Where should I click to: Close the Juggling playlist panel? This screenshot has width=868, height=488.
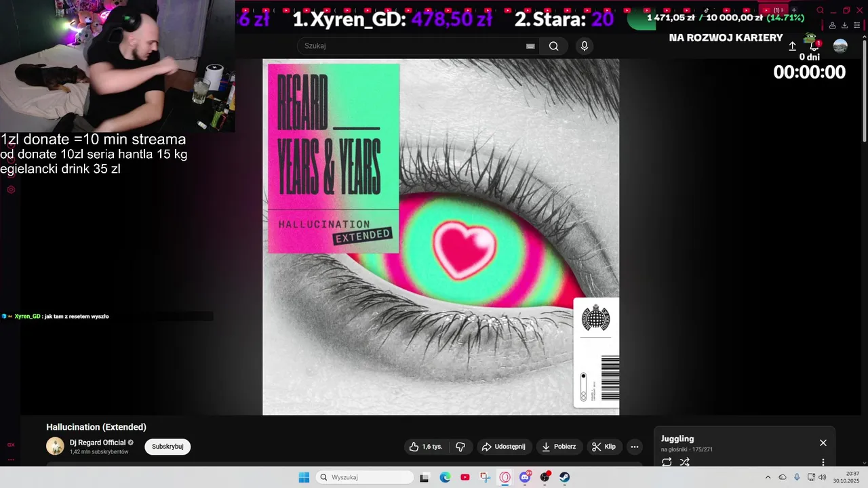(x=823, y=443)
